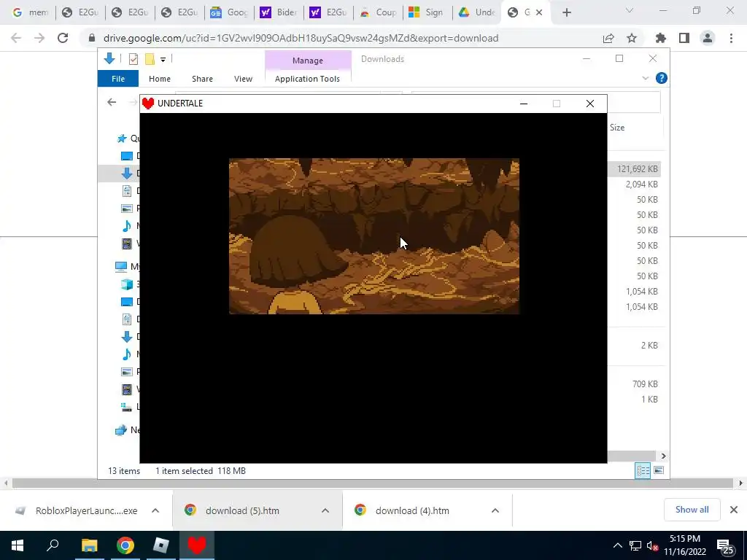This screenshot has width=747, height=560.
Task: Open the Chrome extensions puzzle icon
Action: [x=661, y=38]
